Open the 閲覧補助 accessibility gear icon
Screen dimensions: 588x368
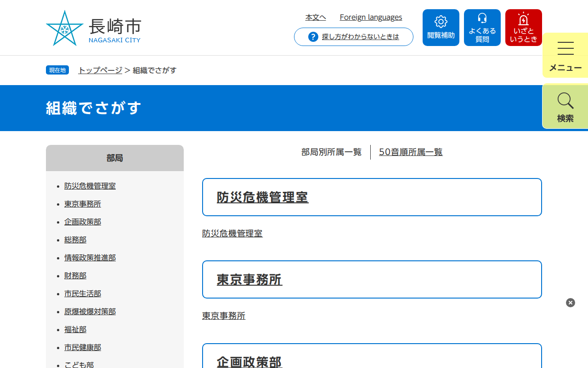point(441,27)
